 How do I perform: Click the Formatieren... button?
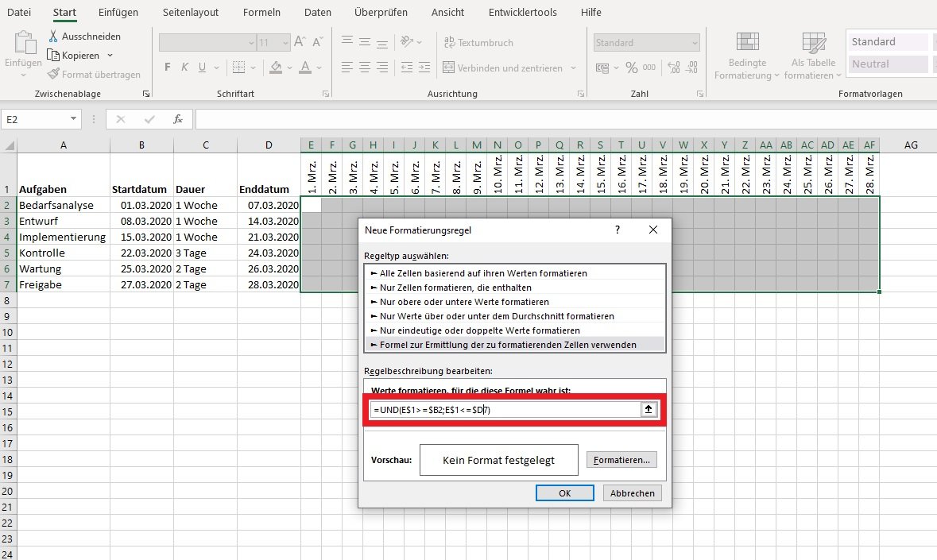622,460
